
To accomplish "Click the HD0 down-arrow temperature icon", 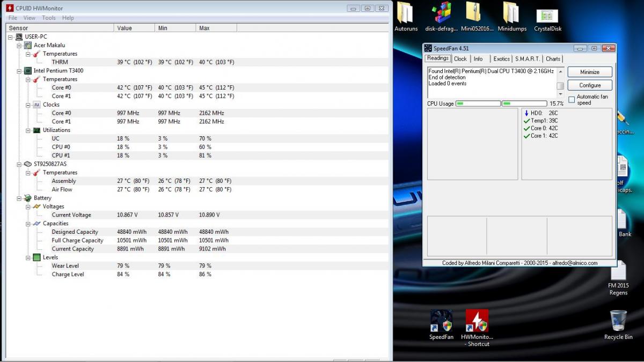I will coord(526,113).
